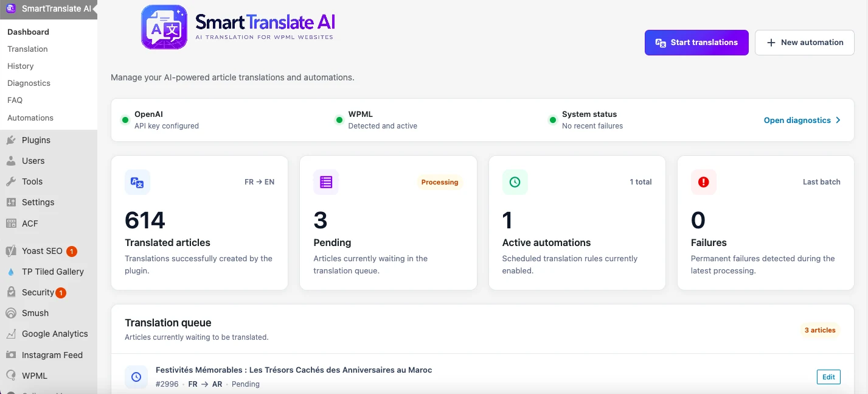Click the Last batch label
Image resolution: width=868 pixels, height=394 pixels.
[822, 182]
